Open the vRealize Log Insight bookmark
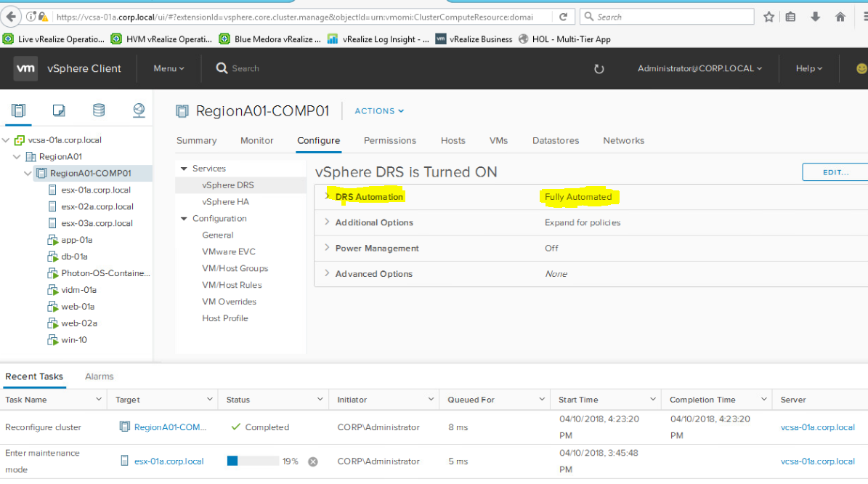 click(378, 39)
